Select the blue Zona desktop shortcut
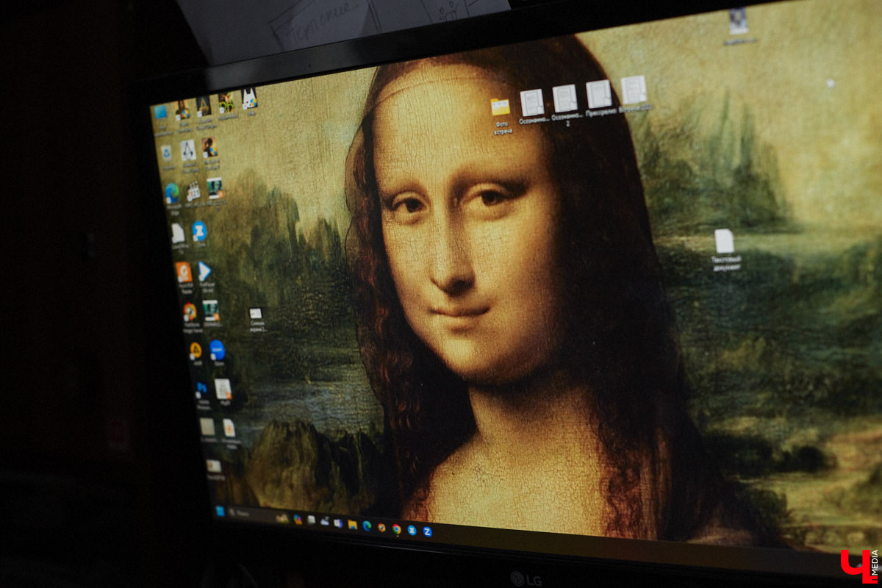882x588 pixels. [199, 231]
